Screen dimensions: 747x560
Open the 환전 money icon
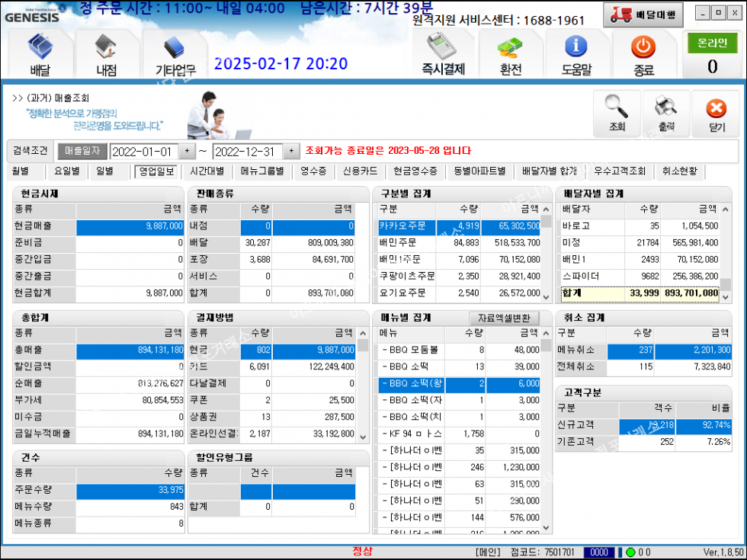coord(510,53)
